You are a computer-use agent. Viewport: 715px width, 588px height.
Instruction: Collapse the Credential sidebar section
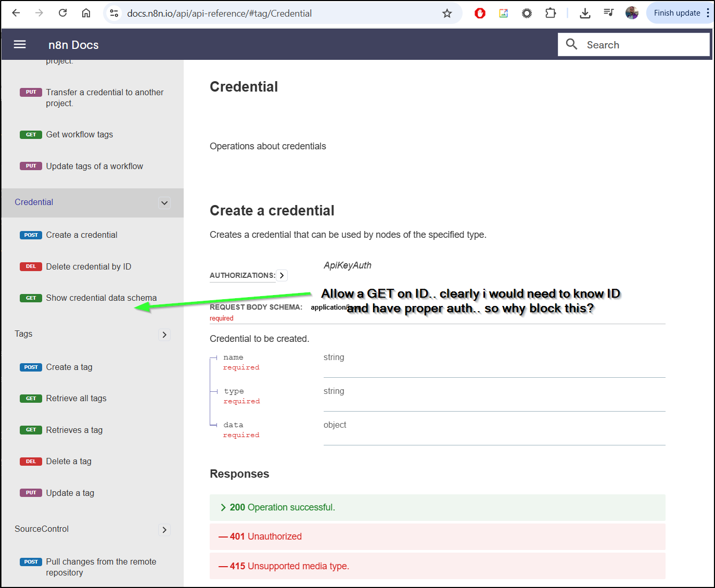click(164, 203)
